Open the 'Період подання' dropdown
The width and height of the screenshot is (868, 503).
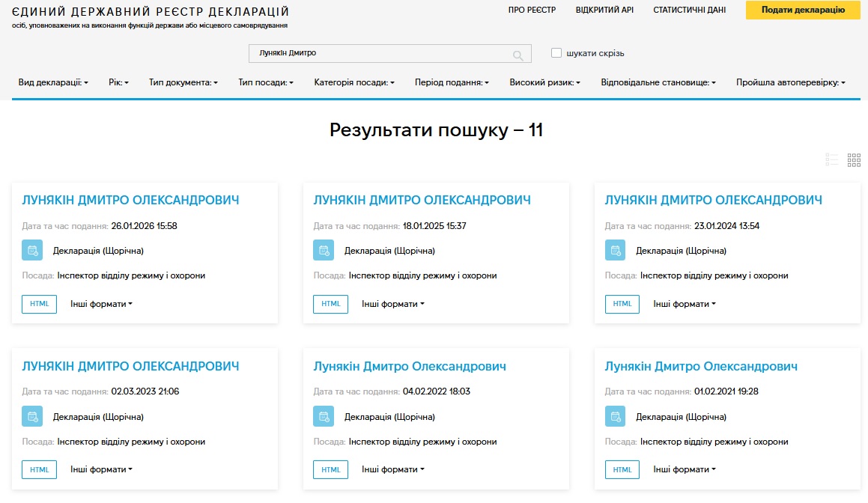(452, 82)
